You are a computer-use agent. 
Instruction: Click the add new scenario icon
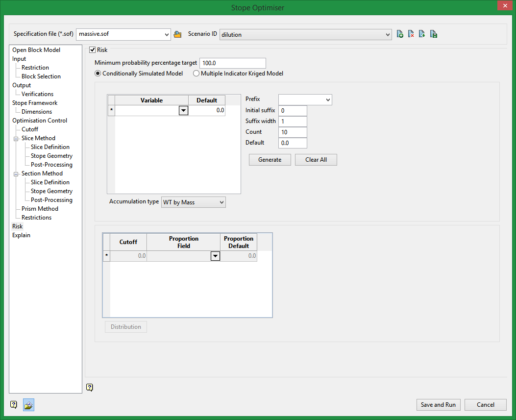click(400, 34)
